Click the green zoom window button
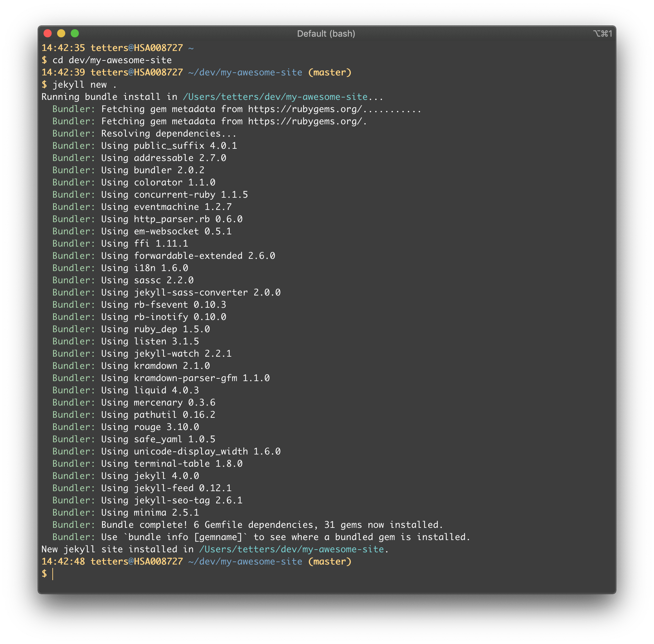 pos(75,33)
